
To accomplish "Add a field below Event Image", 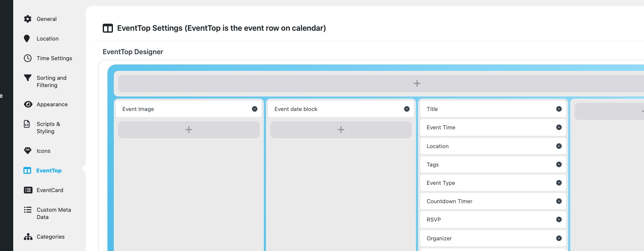I will point(189,130).
